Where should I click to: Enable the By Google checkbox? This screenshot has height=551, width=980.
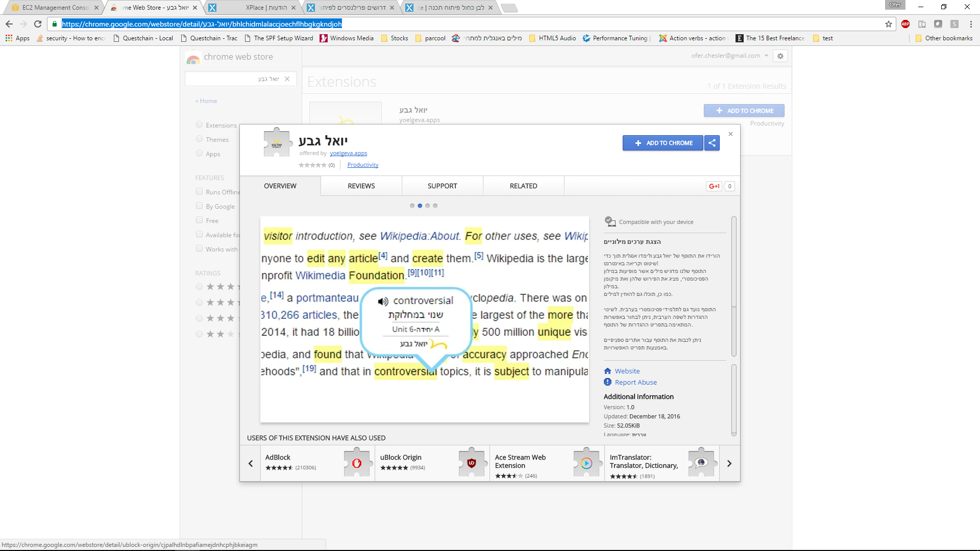click(x=200, y=206)
